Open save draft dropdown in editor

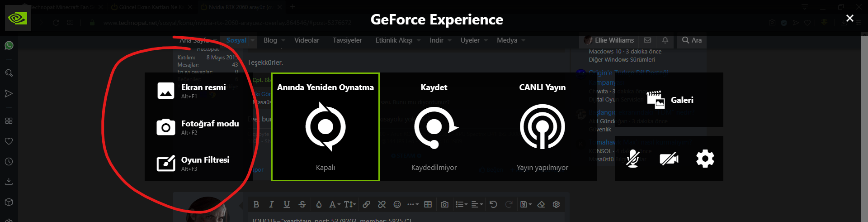point(526,204)
